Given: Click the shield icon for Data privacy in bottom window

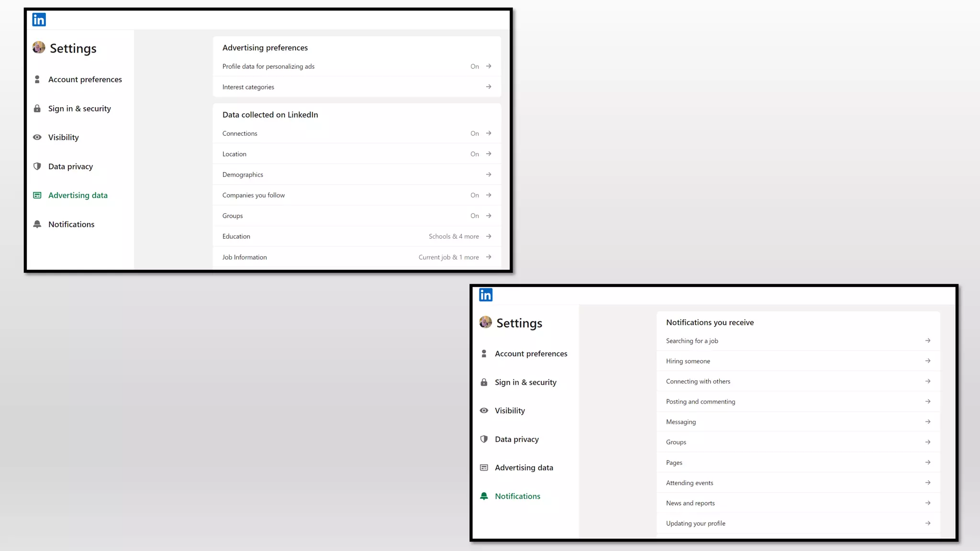Looking at the screenshot, I should point(484,439).
